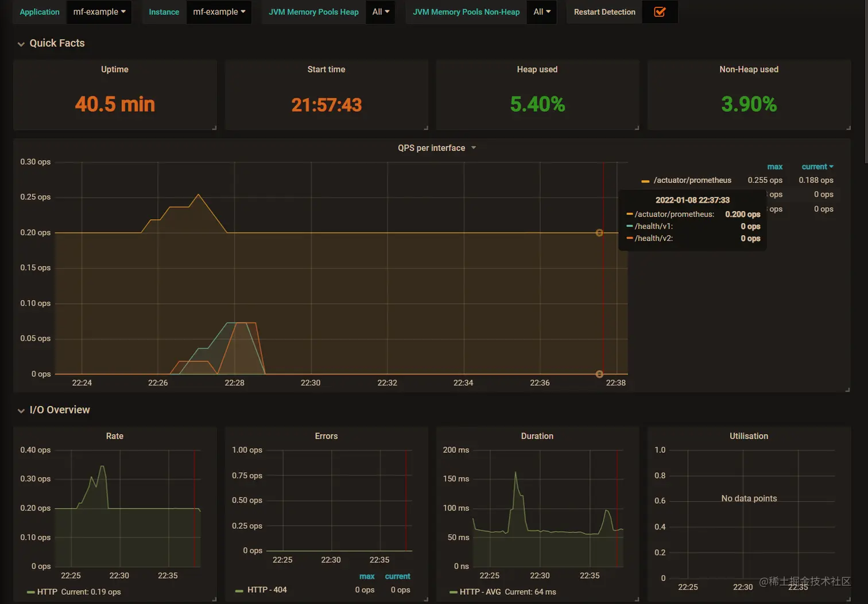Open the Instance mf-example dropdown
The height and width of the screenshot is (604, 868).
[x=219, y=11]
